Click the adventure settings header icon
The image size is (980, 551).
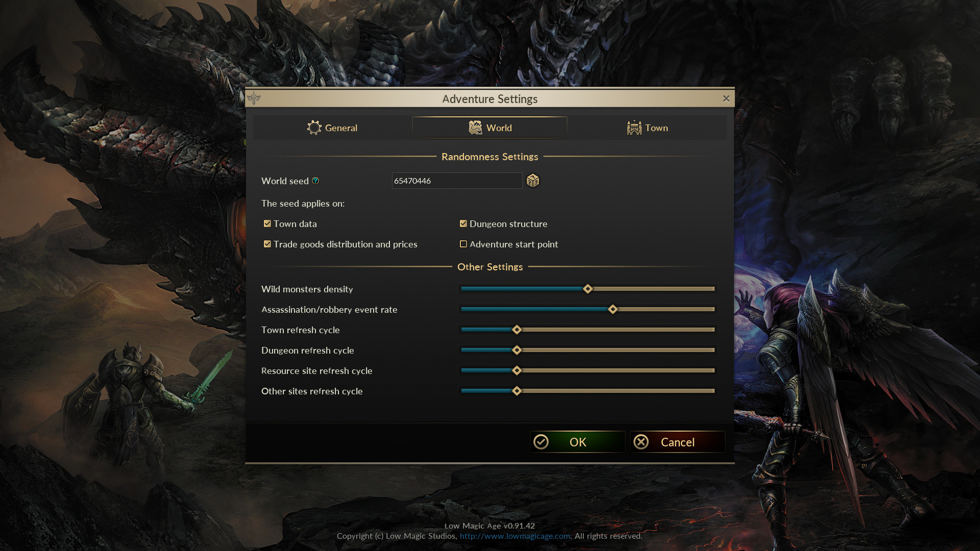coord(254,98)
